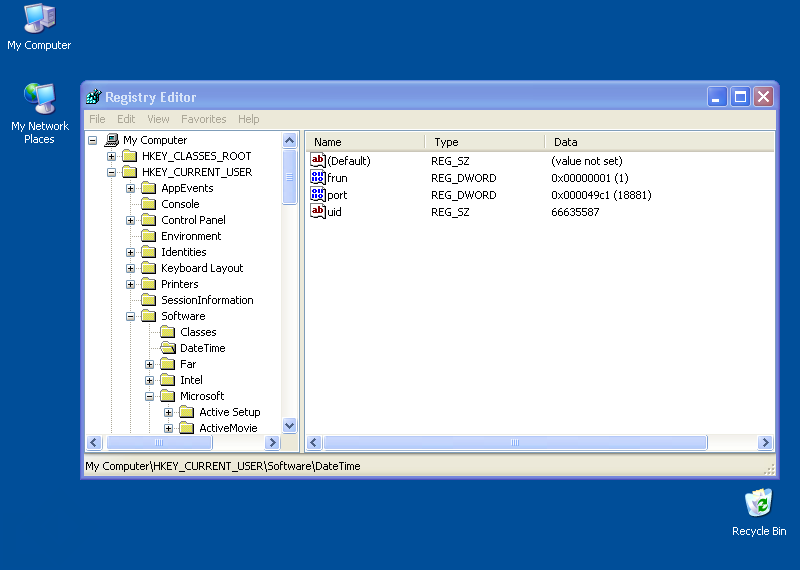The height and width of the screenshot is (570, 800).
Task: Select the Microsoft key label
Action: (202, 396)
